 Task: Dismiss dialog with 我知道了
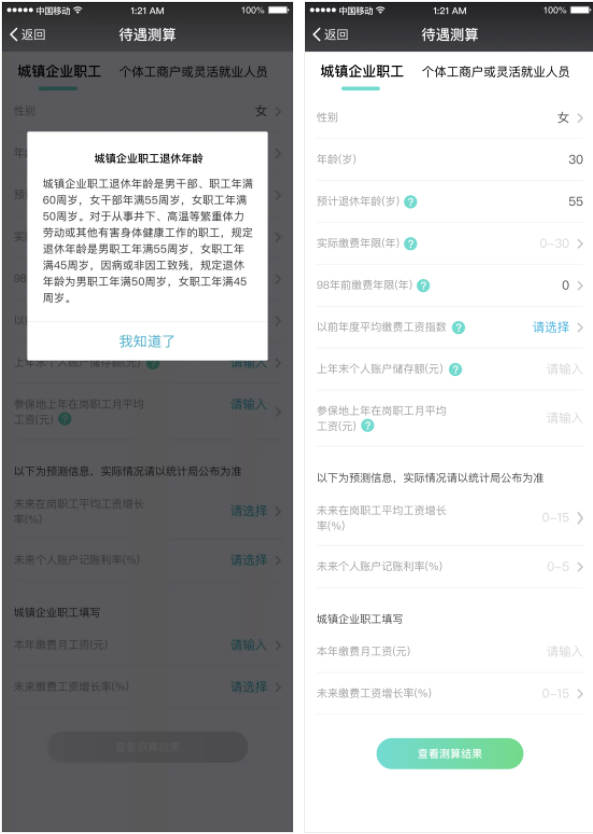(147, 341)
